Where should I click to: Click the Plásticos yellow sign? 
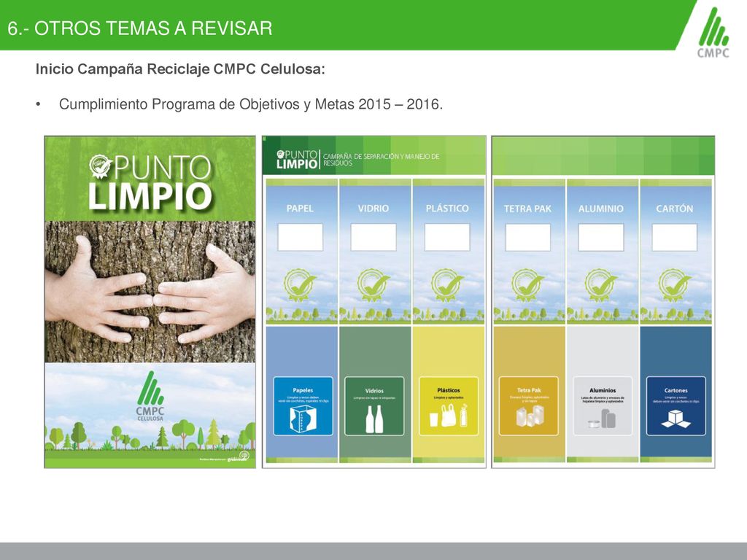click(x=449, y=406)
